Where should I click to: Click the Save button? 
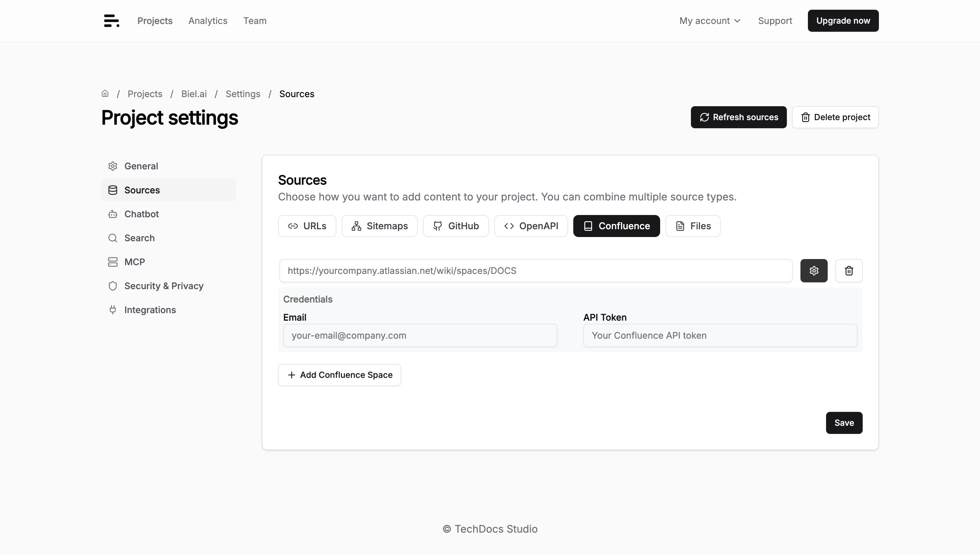click(844, 423)
